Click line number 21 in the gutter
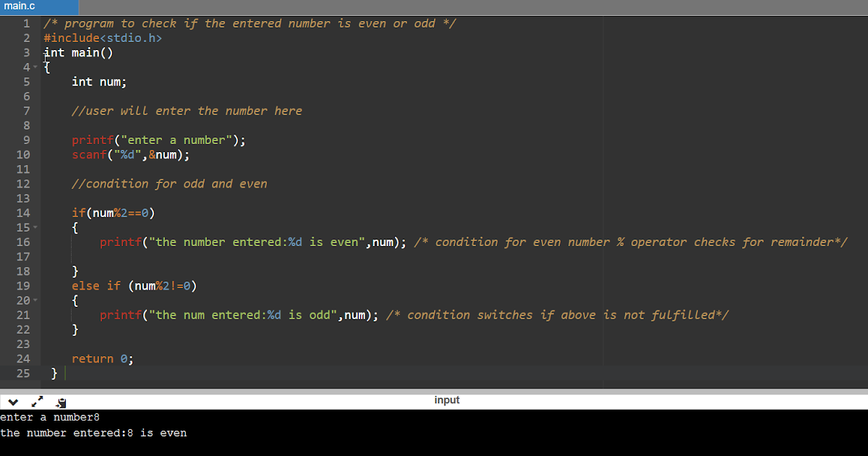Screen dimensions: 868x456 coord(23,315)
